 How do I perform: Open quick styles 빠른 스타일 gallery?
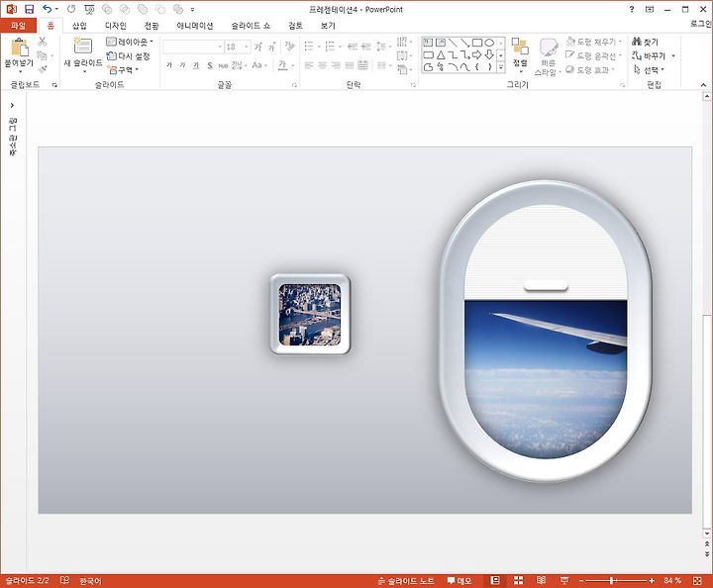[549, 56]
